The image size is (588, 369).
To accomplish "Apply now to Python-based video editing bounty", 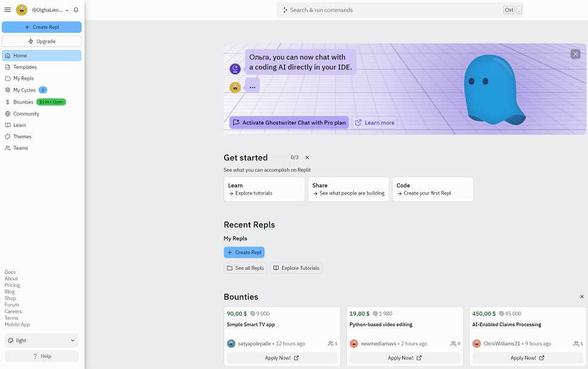I will (x=403, y=358).
